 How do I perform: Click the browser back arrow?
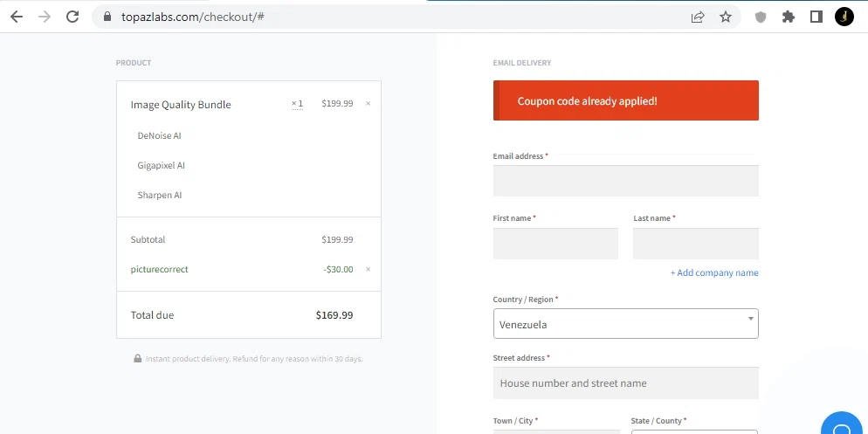17,17
